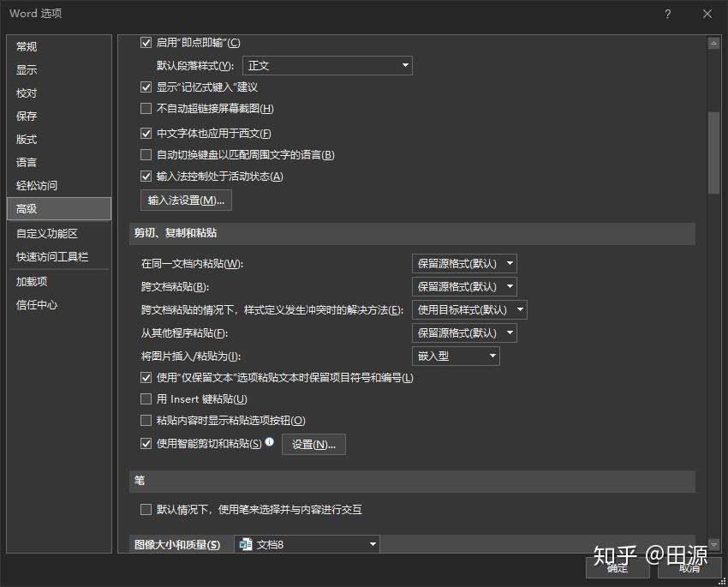Select the 显示 category
Screen dimensions: 728x587
coord(59,69)
